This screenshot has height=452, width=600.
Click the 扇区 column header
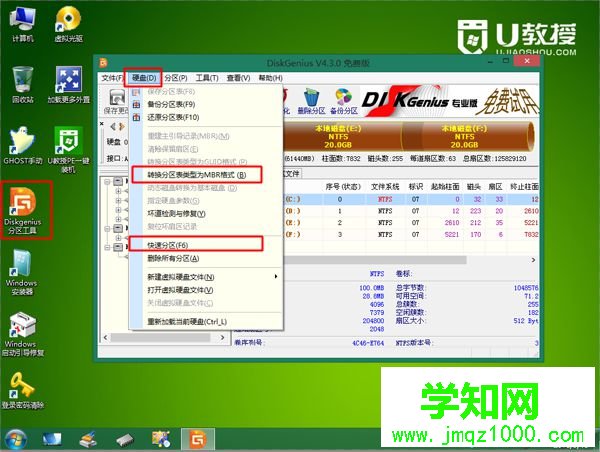click(x=496, y=187)
